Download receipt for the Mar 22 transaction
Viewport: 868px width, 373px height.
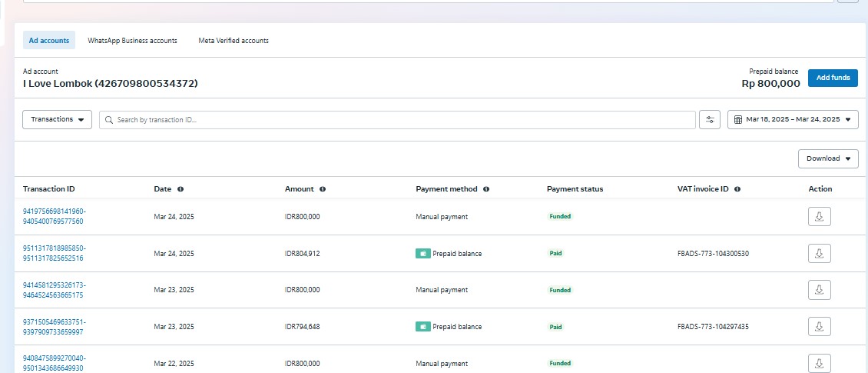click(x=819, y=363)
